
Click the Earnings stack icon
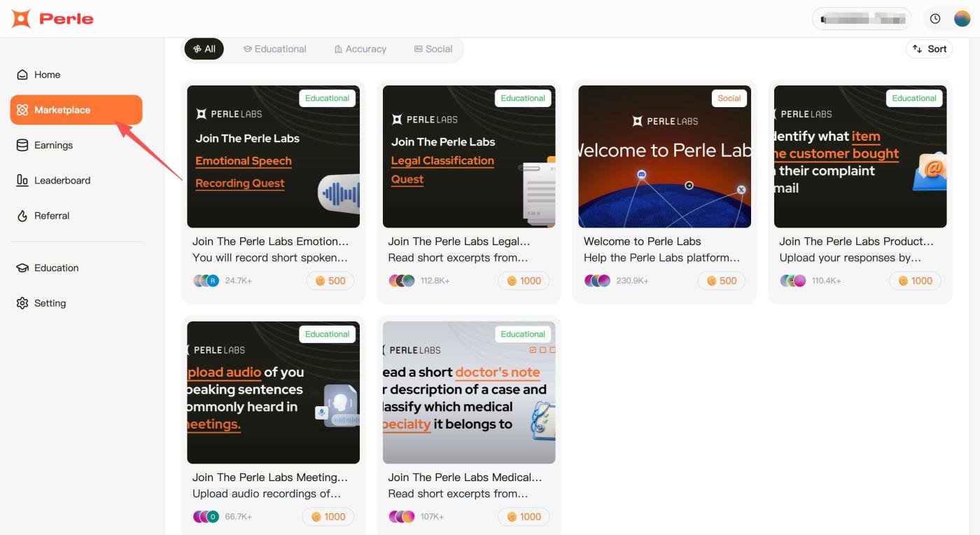[22, 145]
